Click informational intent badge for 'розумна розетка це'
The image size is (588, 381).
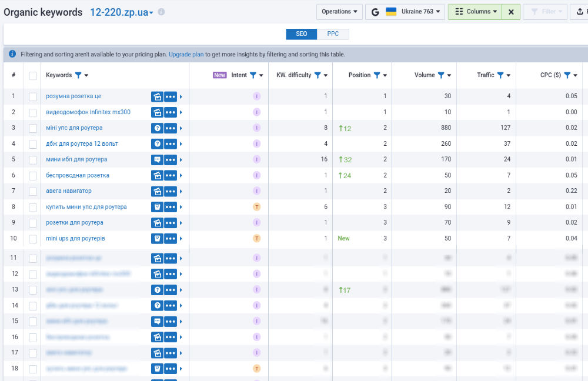pyautogui.click(x=256, y=96)
